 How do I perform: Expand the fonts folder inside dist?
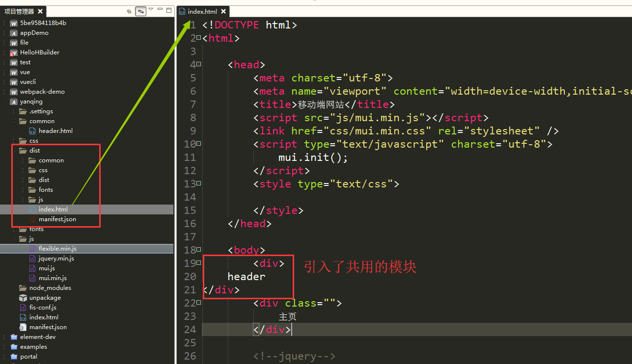(x=24, y=190)
